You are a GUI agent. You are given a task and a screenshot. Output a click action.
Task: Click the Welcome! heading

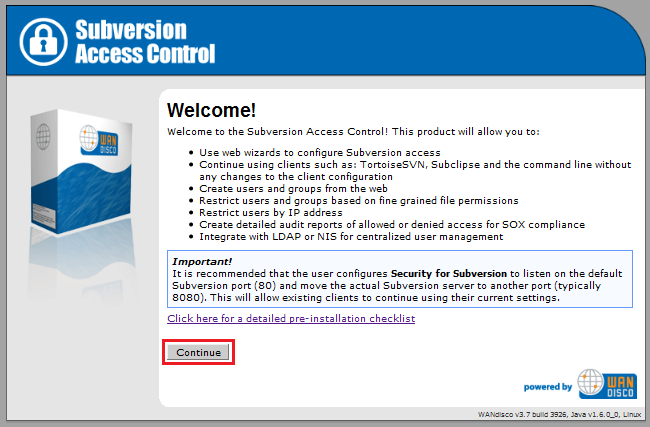coord(211,110)
